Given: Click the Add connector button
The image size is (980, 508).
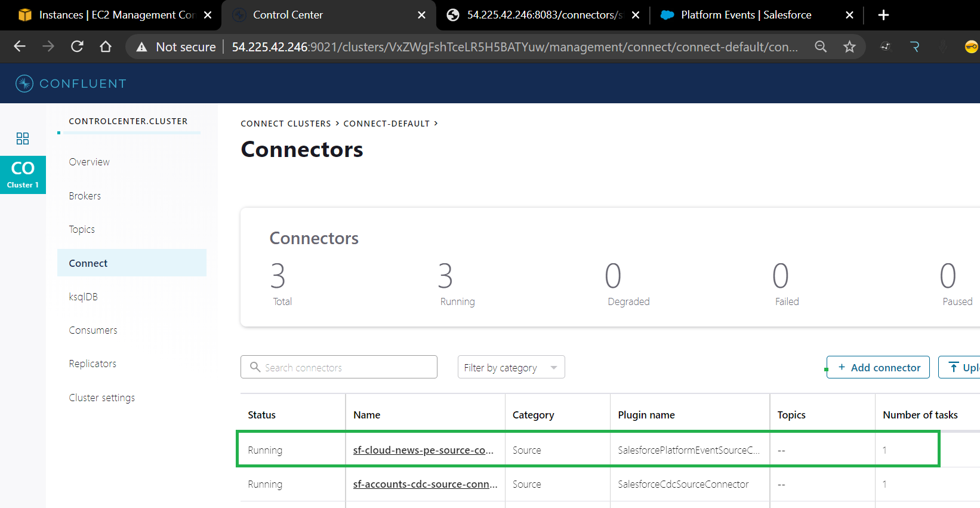Looking at the screenshot, I should (x=878, y=368).
